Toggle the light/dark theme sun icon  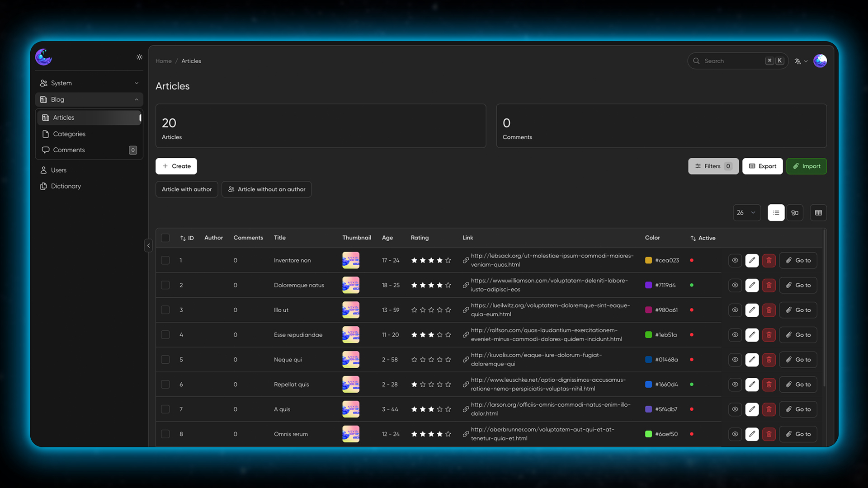(x=139, y=57)
